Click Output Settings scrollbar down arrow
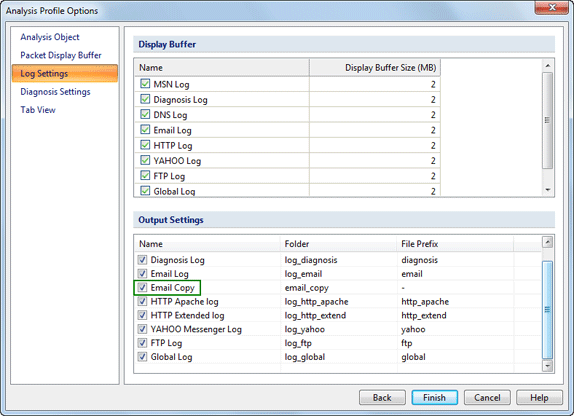 tap(548, 365)
